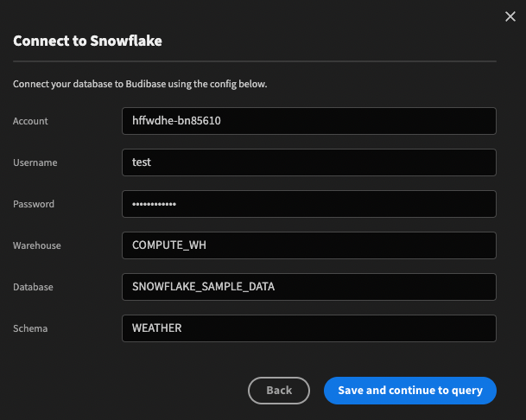Click the Username label

coord(35,162)
